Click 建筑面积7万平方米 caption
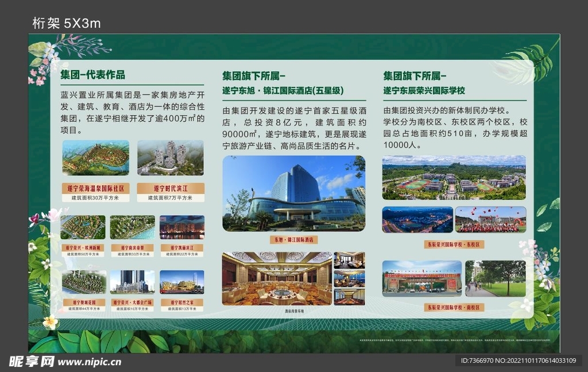 point(171,197)
